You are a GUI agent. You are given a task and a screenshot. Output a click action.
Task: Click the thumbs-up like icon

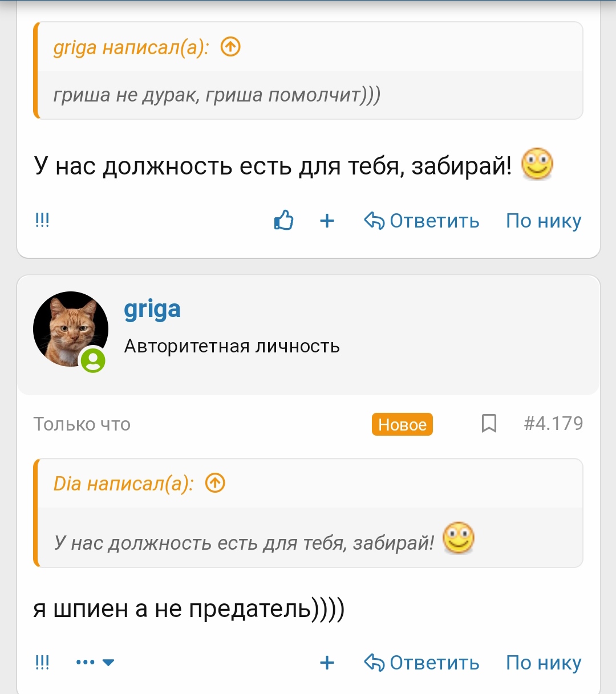[x=283, y=220]
